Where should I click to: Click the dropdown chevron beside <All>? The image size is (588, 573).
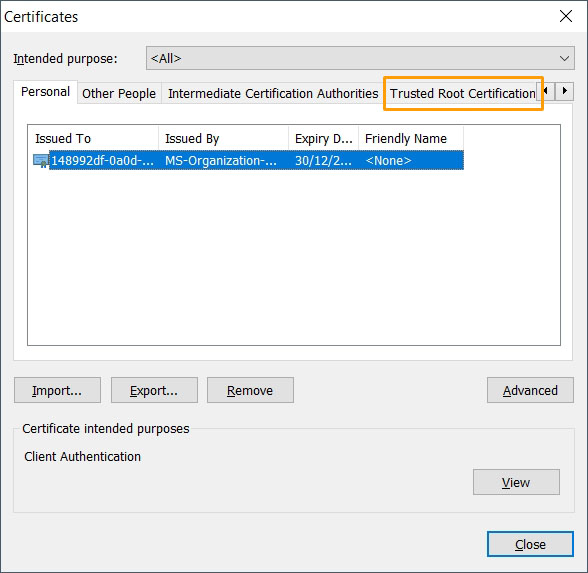pos(564,58)
